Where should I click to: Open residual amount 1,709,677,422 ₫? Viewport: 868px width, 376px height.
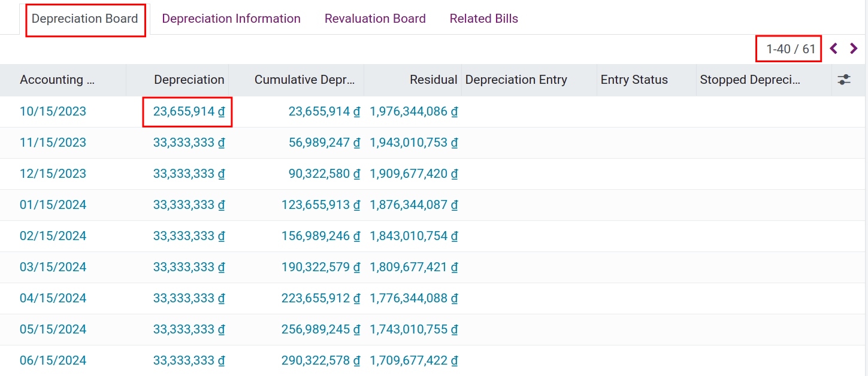[x=413, y=360]
